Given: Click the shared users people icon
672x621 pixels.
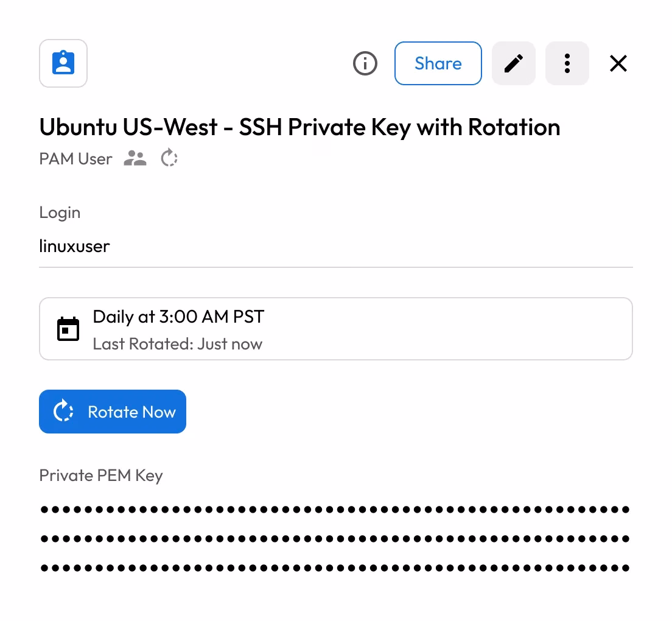Looking at the screenshot, I should click(135, 159).
